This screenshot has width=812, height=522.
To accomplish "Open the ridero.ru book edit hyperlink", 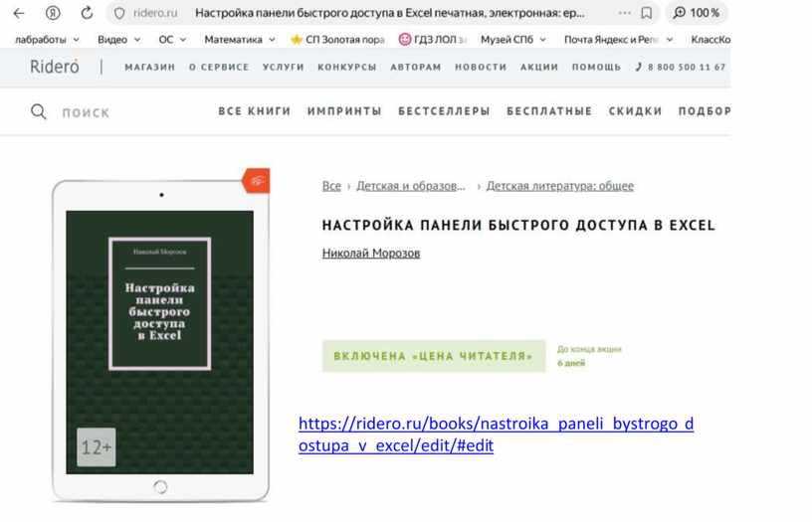I will click(x=496, y=435).
